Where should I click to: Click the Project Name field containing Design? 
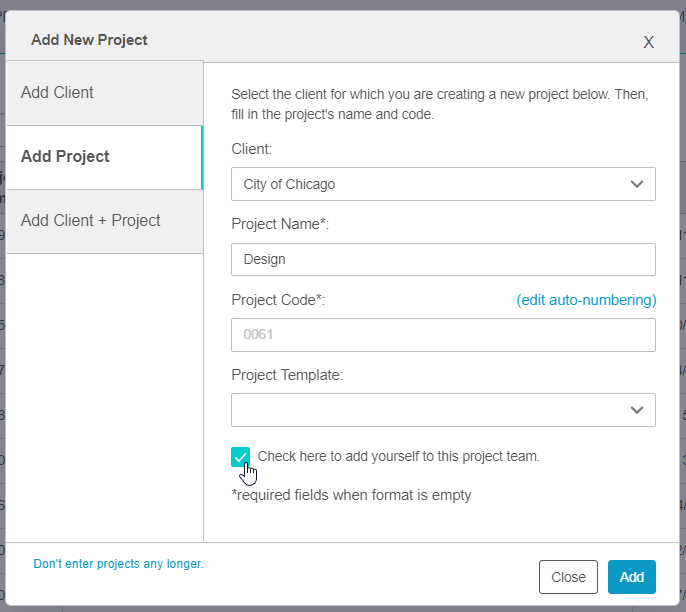tap(443, 259)
